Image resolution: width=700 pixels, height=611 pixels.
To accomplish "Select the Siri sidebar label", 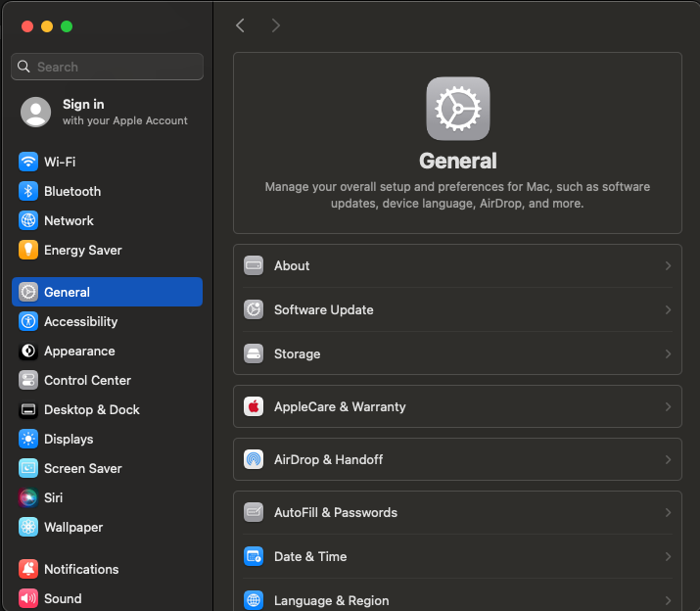I will 54,497.
